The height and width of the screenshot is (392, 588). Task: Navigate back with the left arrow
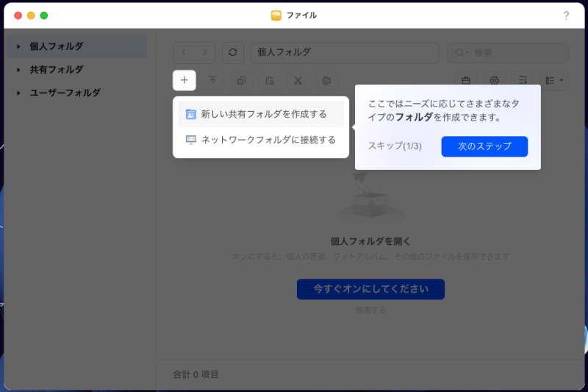184,52
